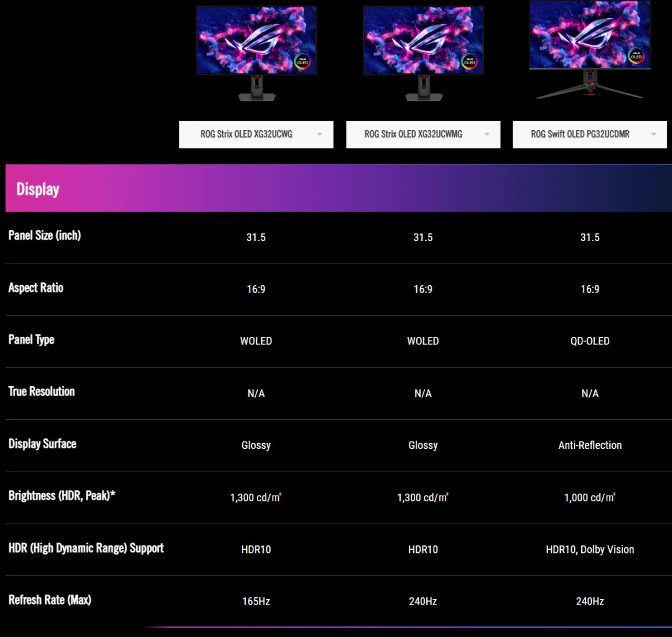
Task: Click the XG32UCWMG '16:9' aspect ratio value
Action: [x=423, y=289]
